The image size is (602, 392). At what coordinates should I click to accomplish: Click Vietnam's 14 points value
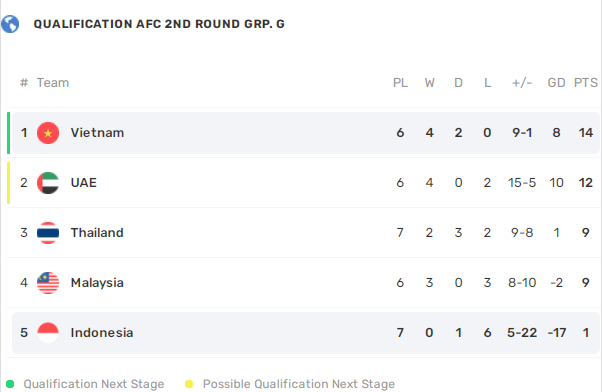(585, 133)
